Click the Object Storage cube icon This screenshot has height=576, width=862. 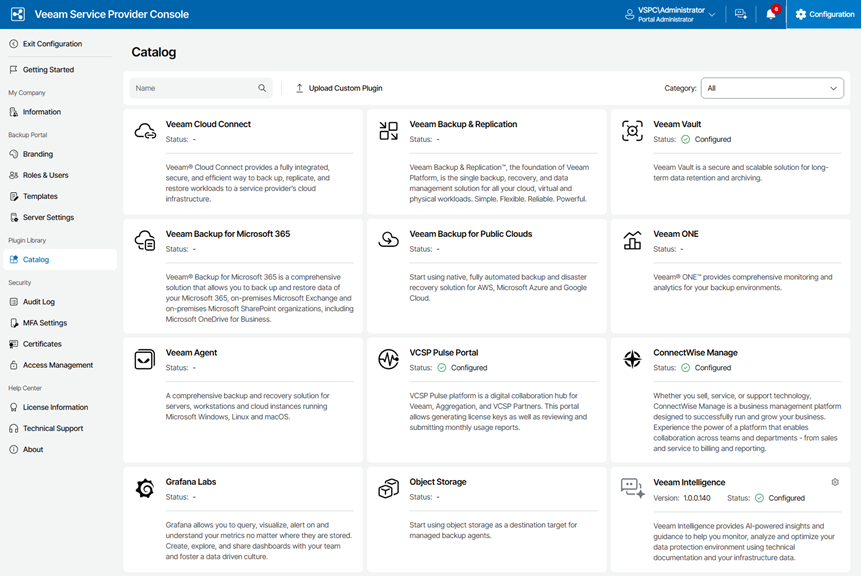[389, 488]
